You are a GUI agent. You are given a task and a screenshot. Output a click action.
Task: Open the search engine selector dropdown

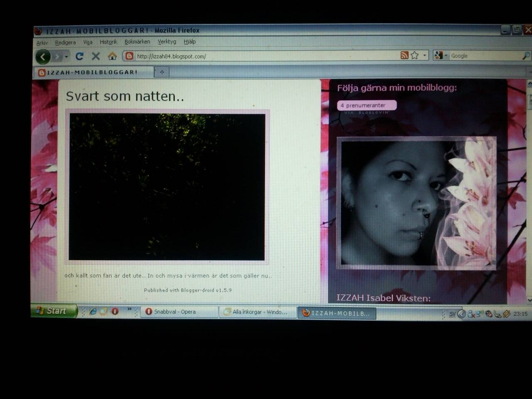click(x=441, y=56)
